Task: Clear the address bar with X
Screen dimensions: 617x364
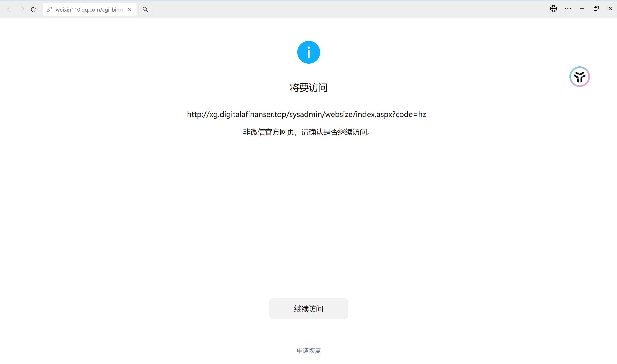Action: point(130,10)
